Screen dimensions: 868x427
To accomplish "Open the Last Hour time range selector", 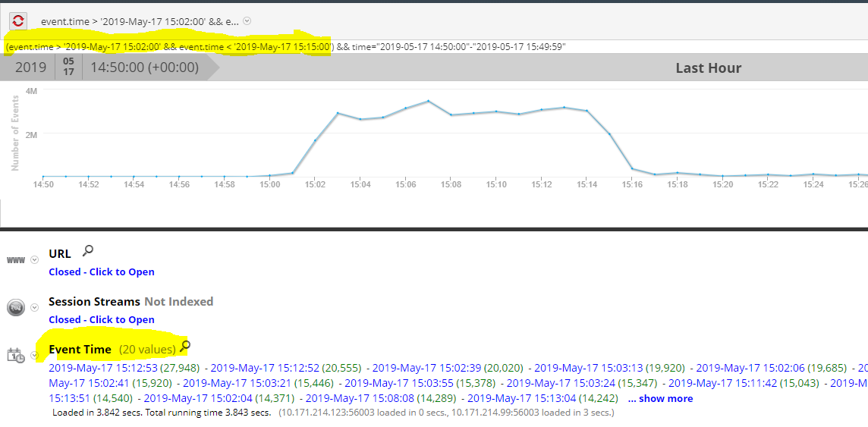I will click(x=708, y=68).
